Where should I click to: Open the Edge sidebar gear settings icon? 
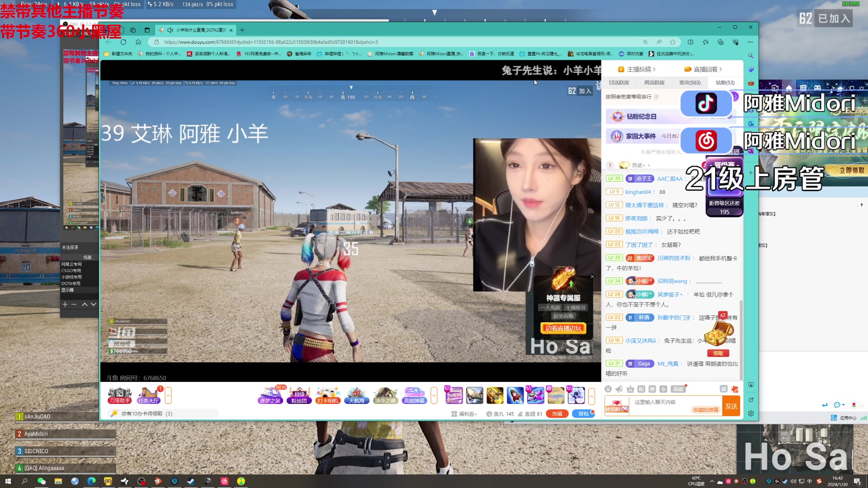[751, 413]
